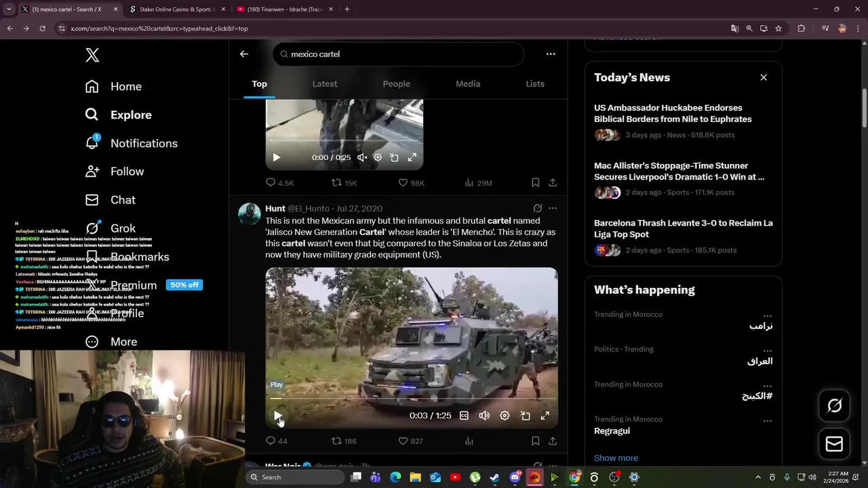Open three-dot menu for Regragui trend
The image size is (868, 488).
click(767, 421)
